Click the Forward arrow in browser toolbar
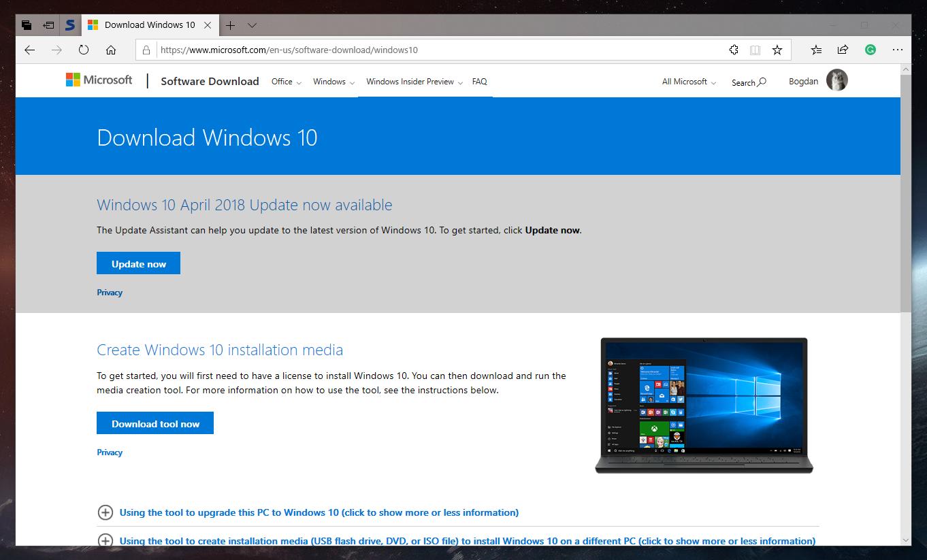 point(56,50)
